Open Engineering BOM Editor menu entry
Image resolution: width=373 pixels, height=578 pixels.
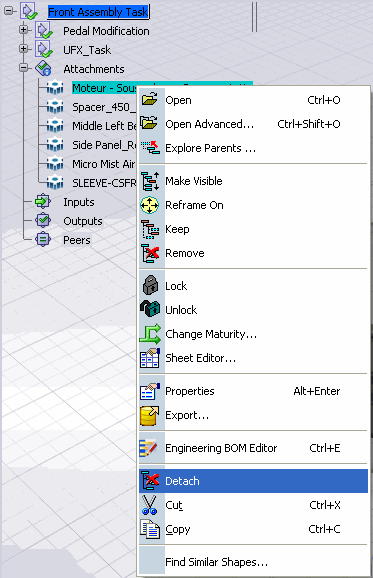pos(254,448)
